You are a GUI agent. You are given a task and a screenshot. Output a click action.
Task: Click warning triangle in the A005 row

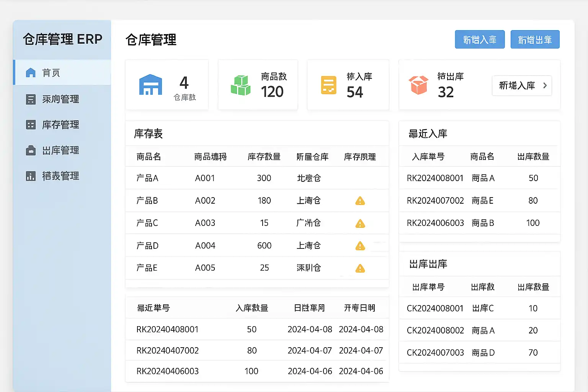point(360,268)
